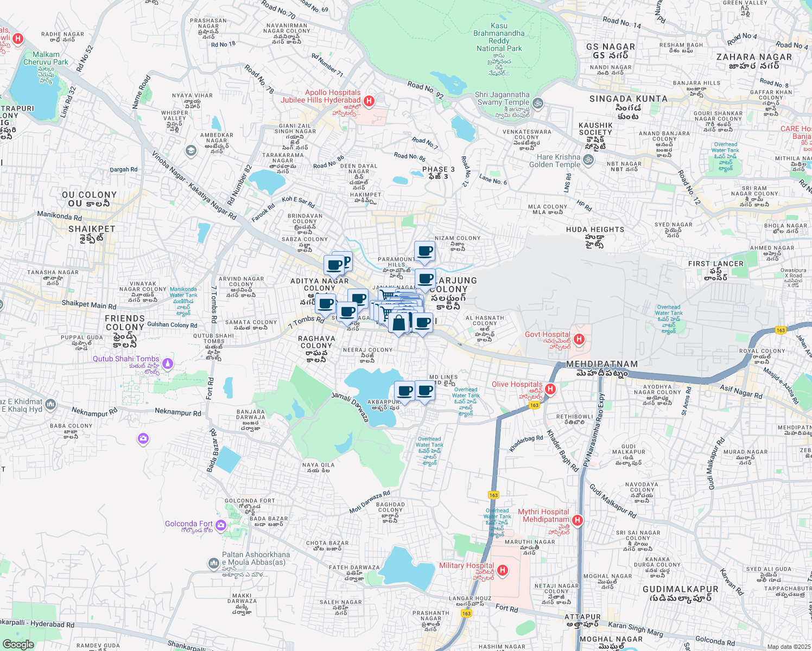Screen dimensions: 812x651
Task: Select Shri Jagannatha Swamy Temple icon
Action: [x=537, y=103]
